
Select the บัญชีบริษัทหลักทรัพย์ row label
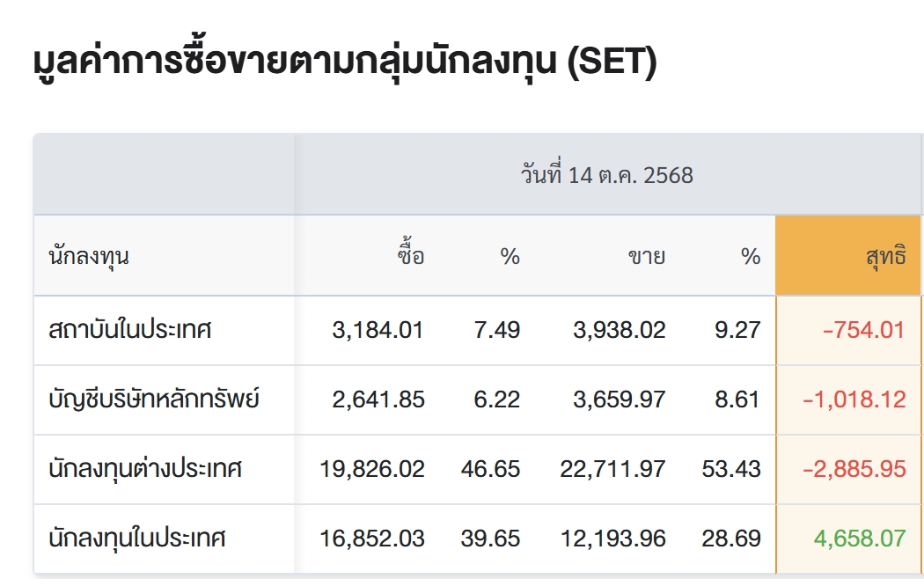(154, 399)
